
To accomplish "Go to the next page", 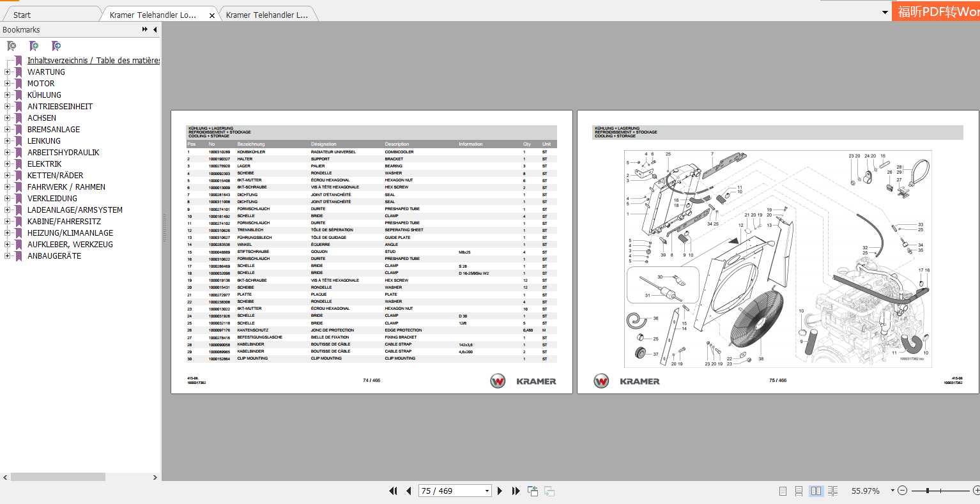I will (500, 491).
